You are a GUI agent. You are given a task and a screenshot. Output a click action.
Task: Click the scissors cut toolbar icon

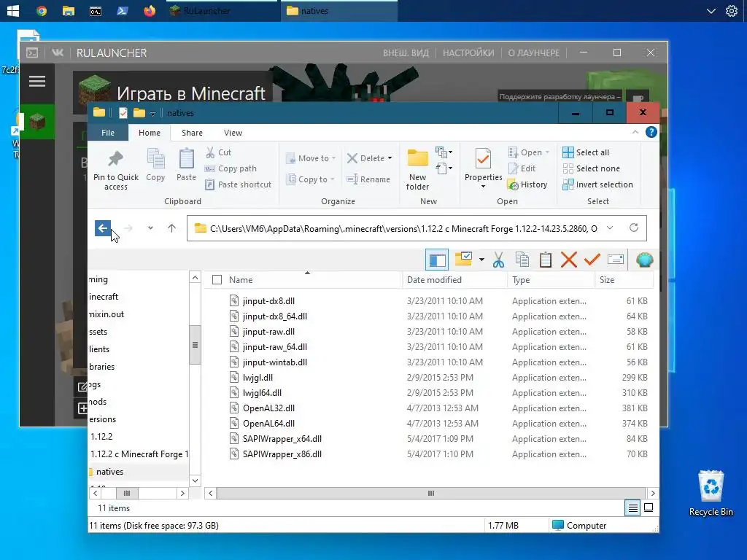pyautogui.click(x=498, y=260)
